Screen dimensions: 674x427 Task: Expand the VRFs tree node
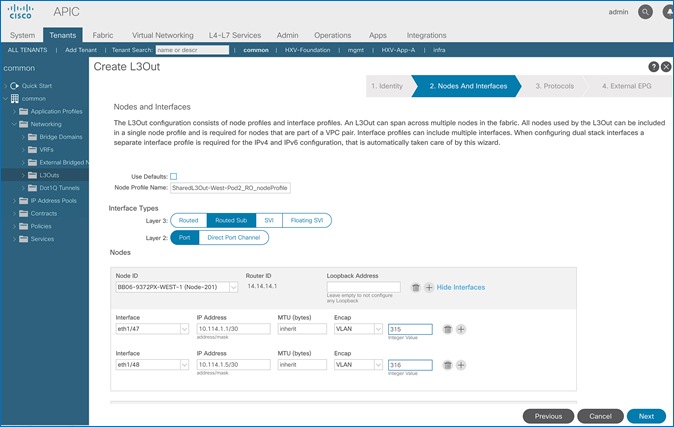(23, 150)
